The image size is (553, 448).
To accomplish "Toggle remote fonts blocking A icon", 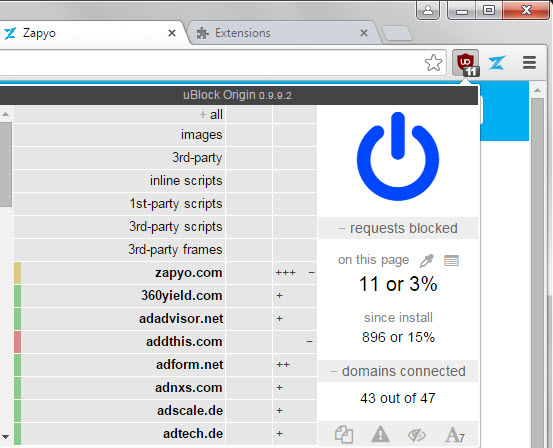I will coord(455,434).
